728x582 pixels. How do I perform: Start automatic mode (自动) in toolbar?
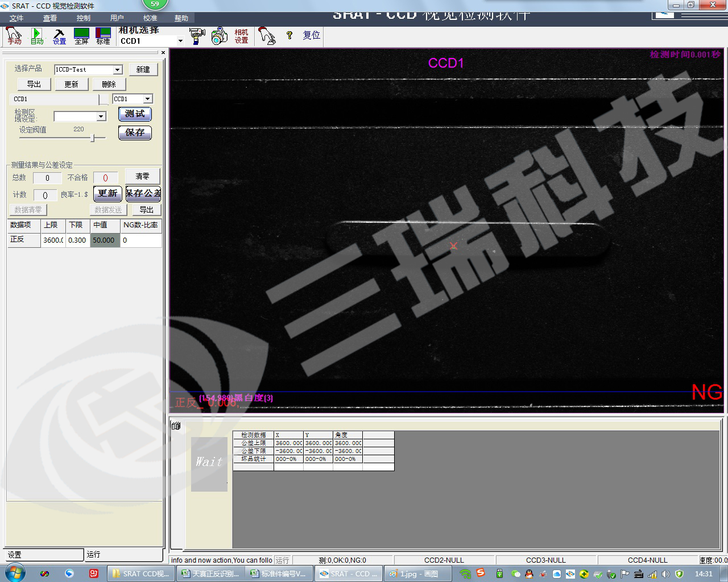coord(37,36)
